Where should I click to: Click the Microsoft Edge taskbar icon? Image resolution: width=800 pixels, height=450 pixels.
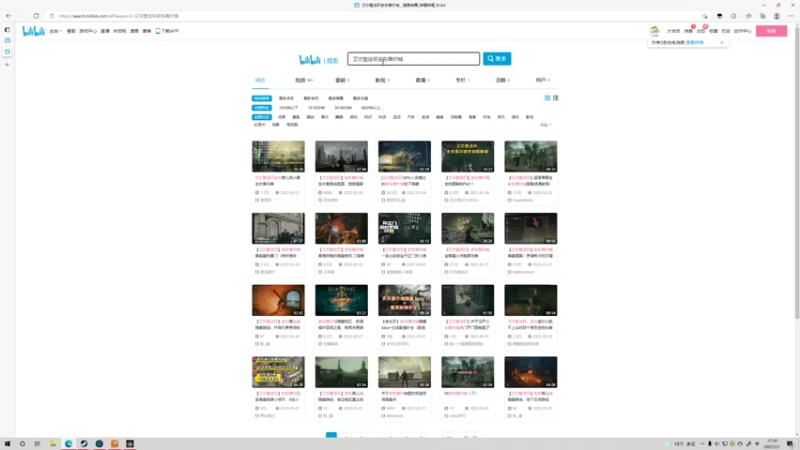(68, 444)
